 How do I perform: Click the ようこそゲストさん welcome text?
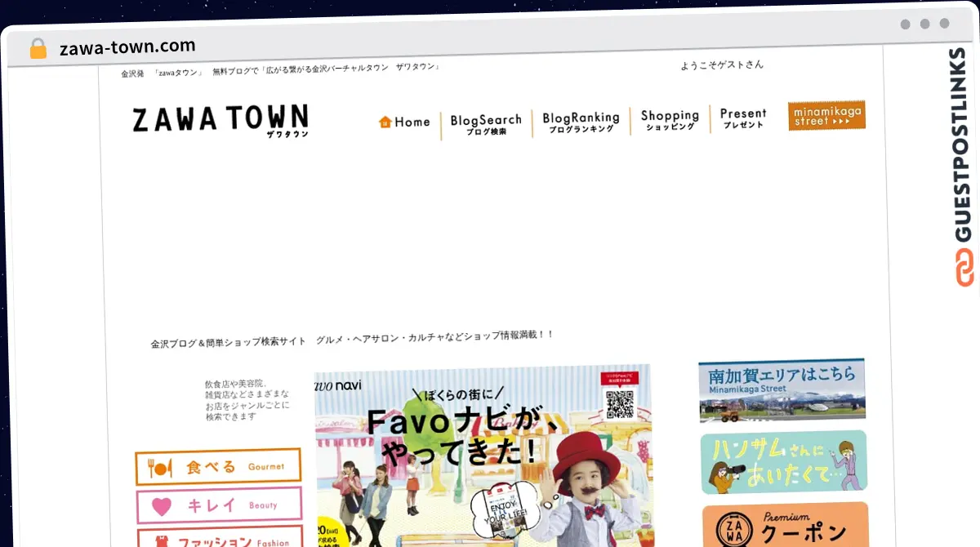point(722,64)
